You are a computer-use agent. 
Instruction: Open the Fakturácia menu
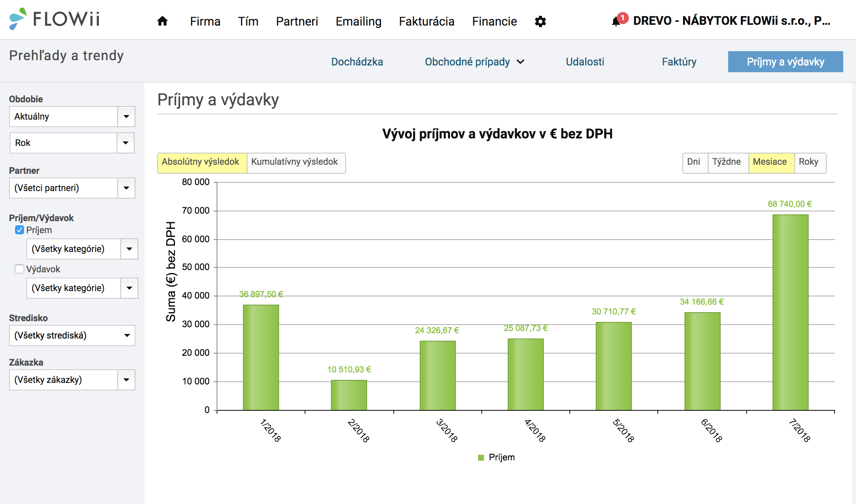426,21
